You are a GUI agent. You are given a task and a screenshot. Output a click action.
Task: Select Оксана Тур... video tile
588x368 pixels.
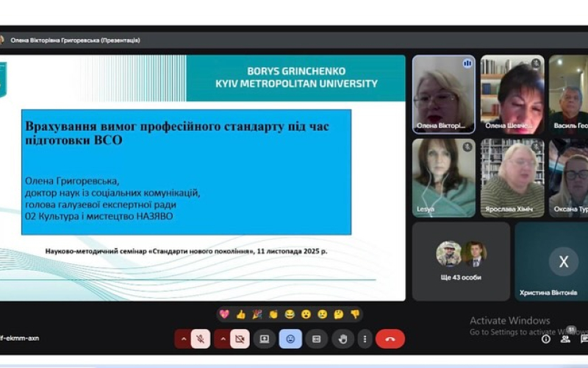(x=568, y=178)
